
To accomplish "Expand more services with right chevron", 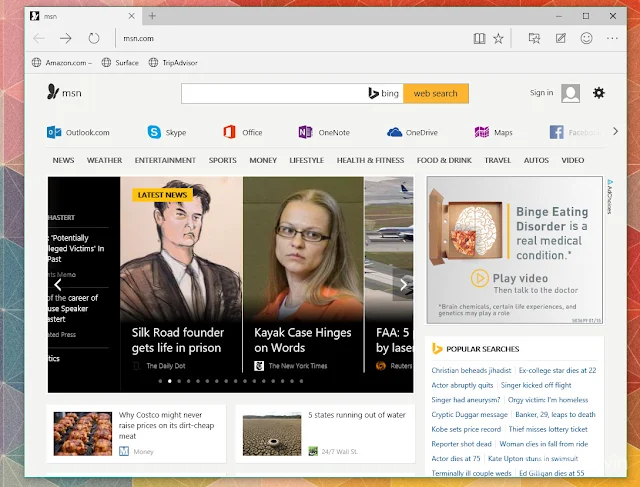I will coord(616,131).
